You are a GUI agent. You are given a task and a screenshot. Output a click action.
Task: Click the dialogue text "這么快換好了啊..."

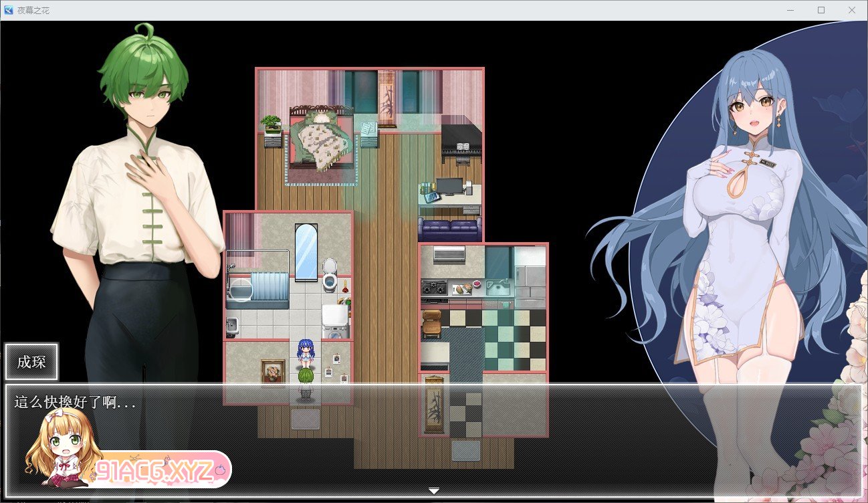(75, 403)
